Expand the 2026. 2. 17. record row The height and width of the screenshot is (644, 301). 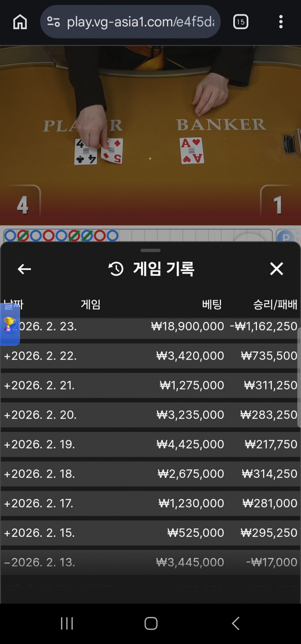coord(39,503)
